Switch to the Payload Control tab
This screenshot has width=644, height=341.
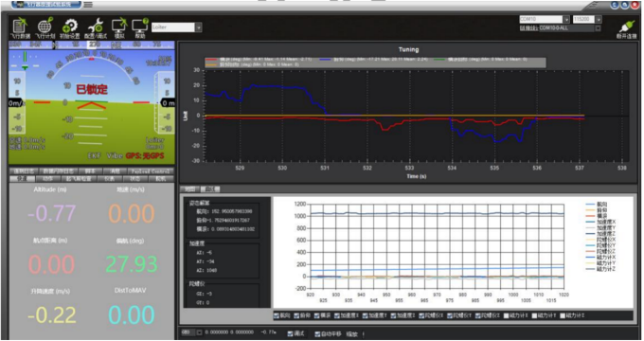[x=151, y=170]
